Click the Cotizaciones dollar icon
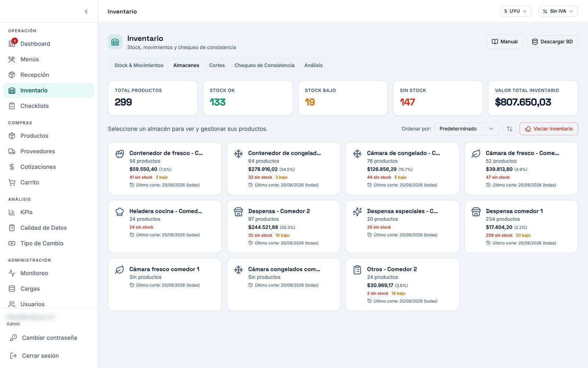 pos(12,167)
